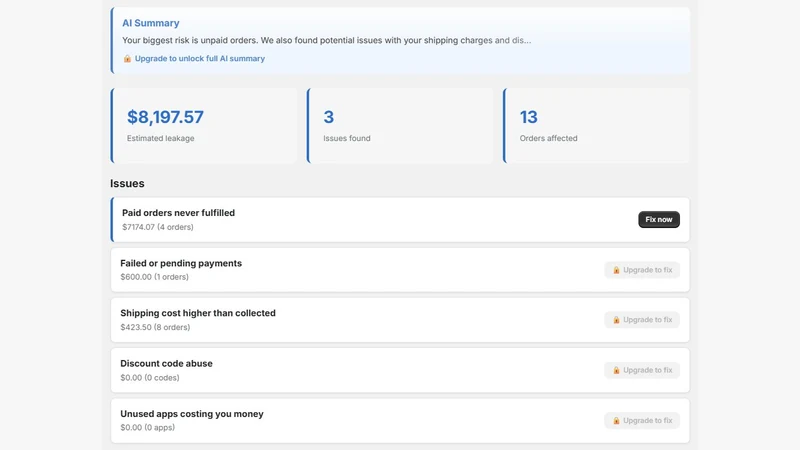Click the Issues section heading
The image size is (800, 450).
point(127,183)
